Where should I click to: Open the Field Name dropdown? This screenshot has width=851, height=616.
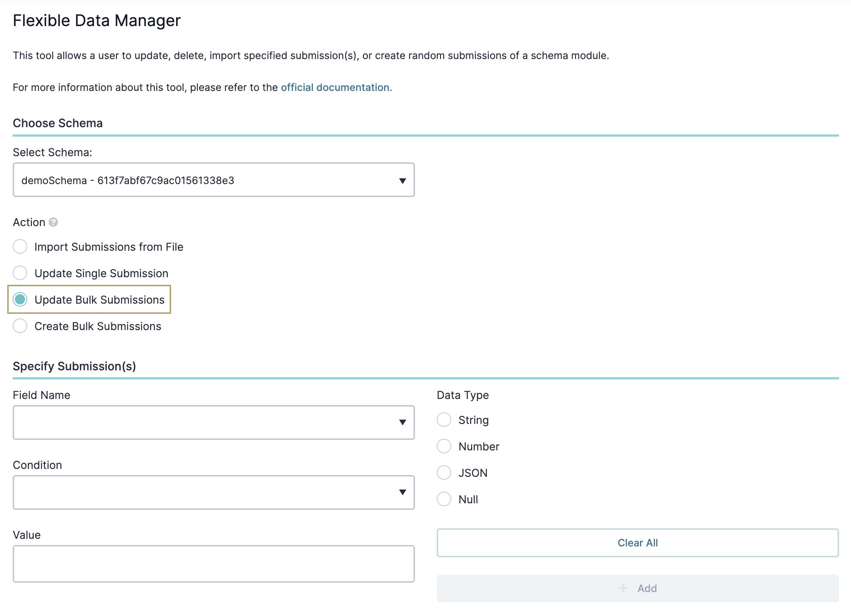point(214,423)
